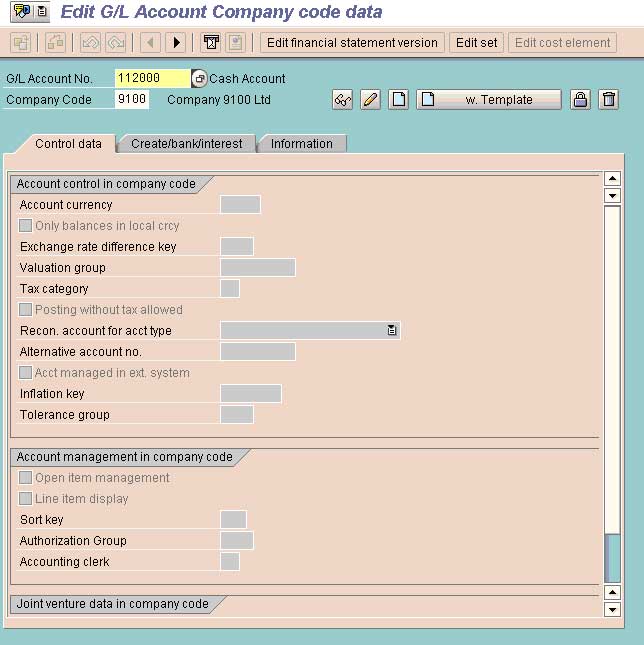The width and height of the screenshot is (644, 645).
Task: Toggle Only balances in local crcy checkbox
Action: tap(25, 225)
